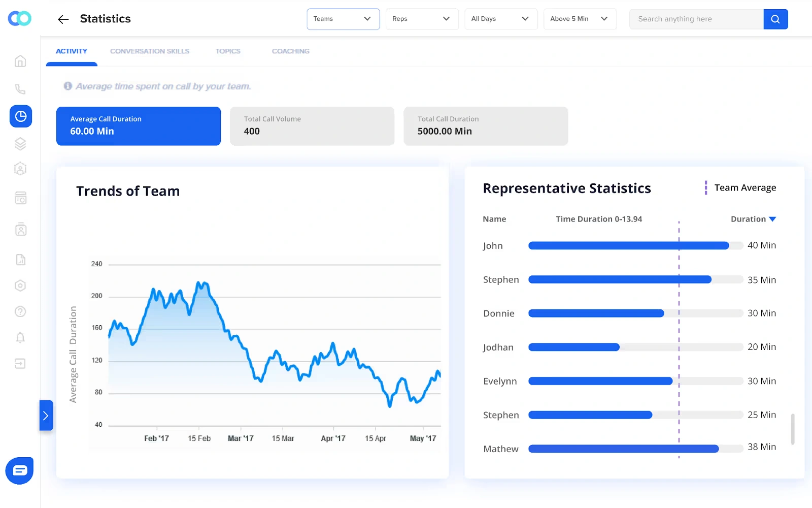Select the Total Call Volume card

[312, 126]
